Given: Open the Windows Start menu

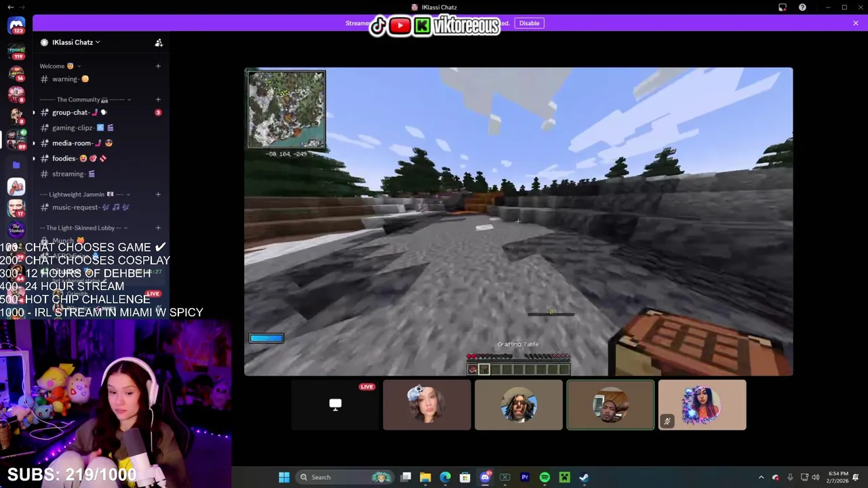Looking at the screenshot, I should click(284, 477).
